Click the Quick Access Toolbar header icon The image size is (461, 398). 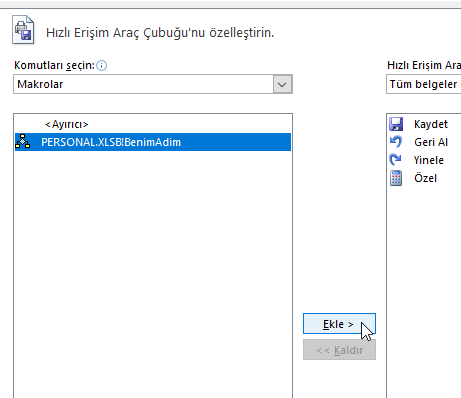[x=23, y=30]
